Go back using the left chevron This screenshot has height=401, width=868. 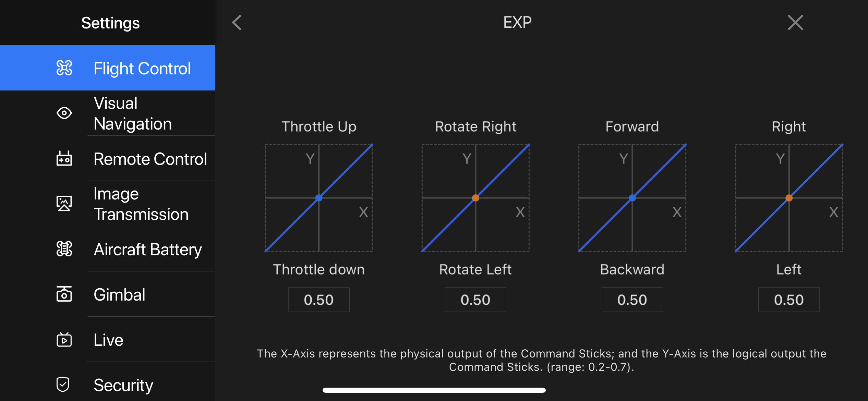click(x=237, y=23)
